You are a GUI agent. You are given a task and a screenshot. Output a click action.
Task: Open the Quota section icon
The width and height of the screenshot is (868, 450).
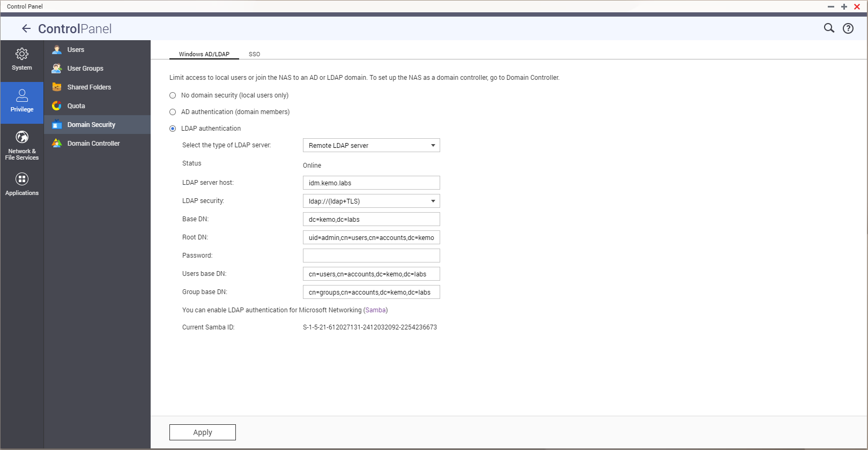(57, 106)
